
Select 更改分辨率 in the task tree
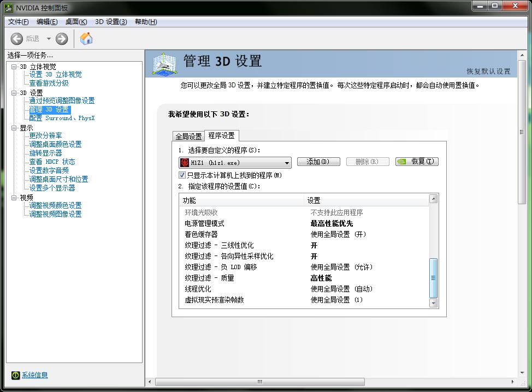click(46, 135)
